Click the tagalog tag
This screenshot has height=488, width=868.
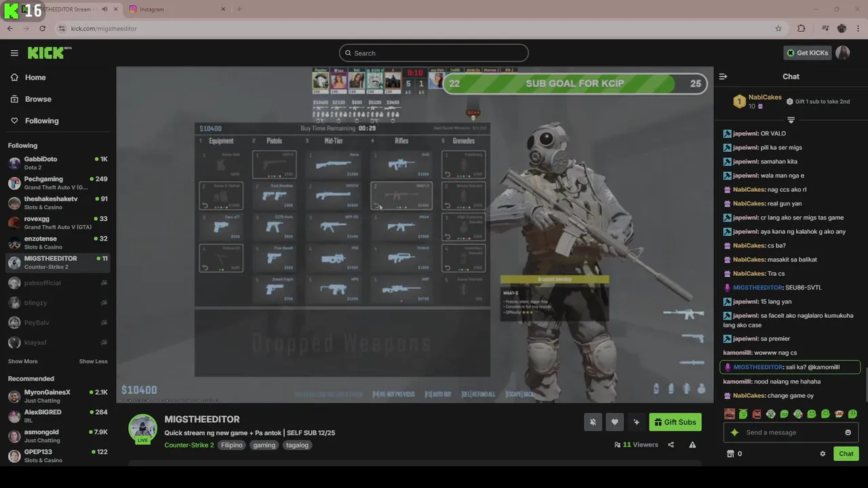pos(297,445)
